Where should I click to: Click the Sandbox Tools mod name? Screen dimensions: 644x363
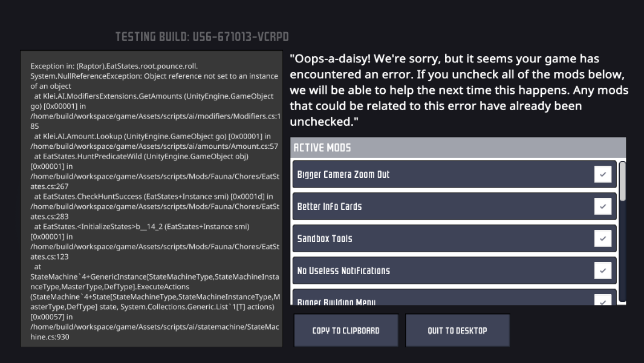(325, 238)
